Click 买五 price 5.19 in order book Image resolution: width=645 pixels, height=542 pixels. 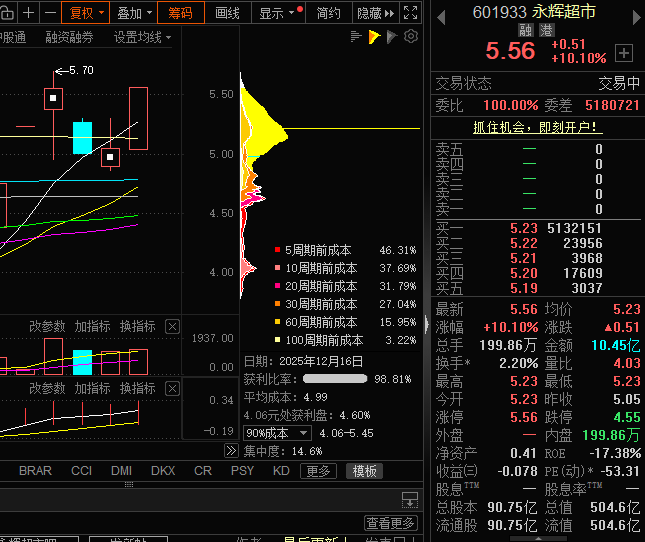point(524,288)
